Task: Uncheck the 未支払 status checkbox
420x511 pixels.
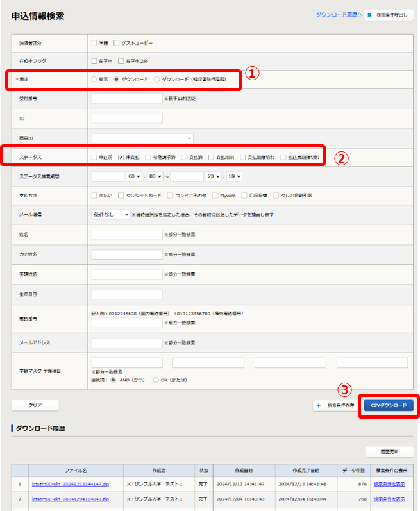Action: pyautogui.click(x=121, y=157)
